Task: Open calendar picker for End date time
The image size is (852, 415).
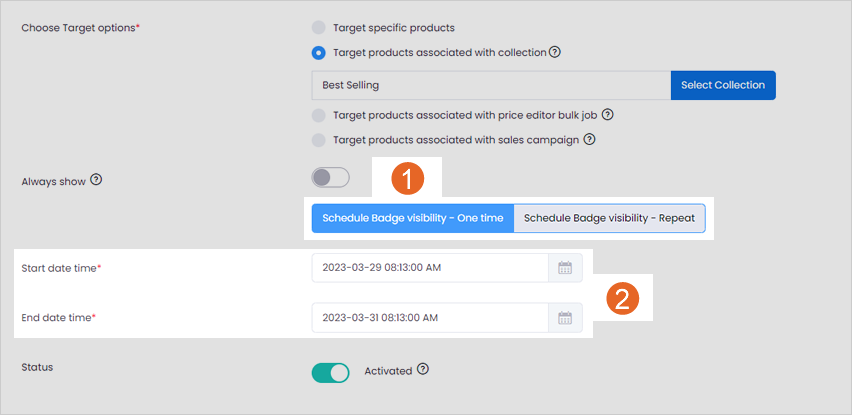Action: 565,318
